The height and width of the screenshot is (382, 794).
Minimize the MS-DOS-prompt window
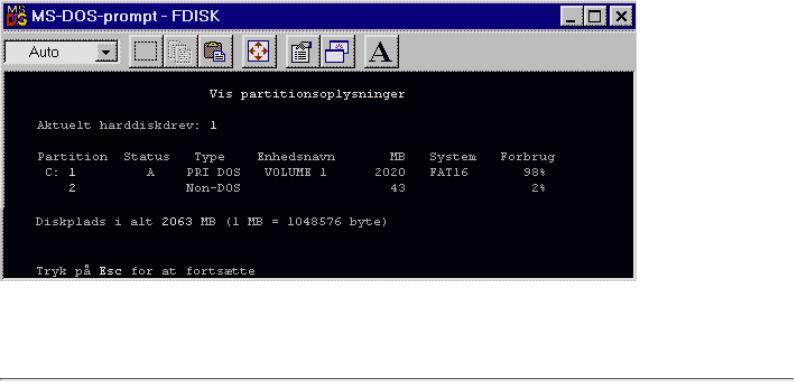(x=571, y=17)
